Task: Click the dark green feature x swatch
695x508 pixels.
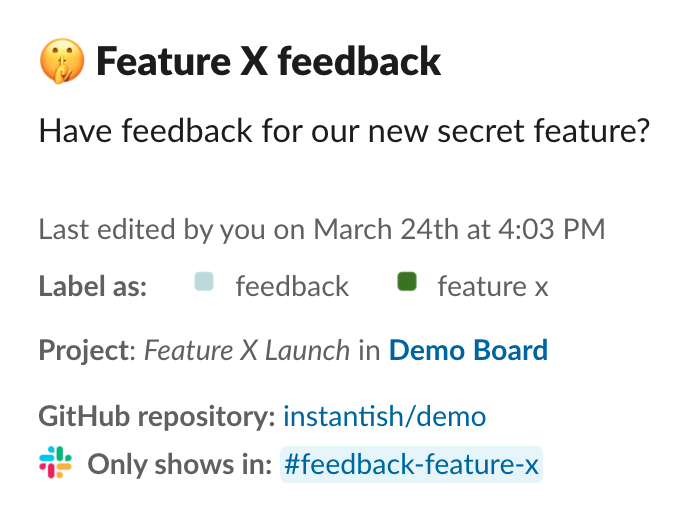Action: point(407,281)
